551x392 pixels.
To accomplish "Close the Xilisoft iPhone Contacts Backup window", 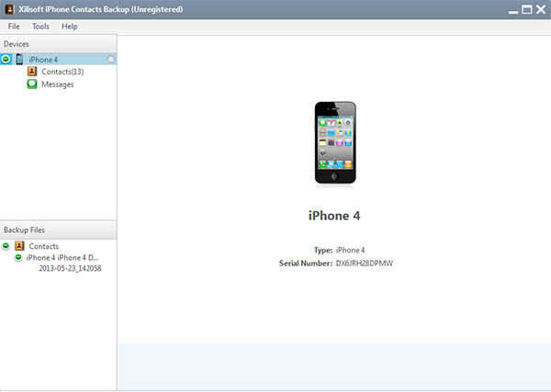I will click(x=541, y=9).
